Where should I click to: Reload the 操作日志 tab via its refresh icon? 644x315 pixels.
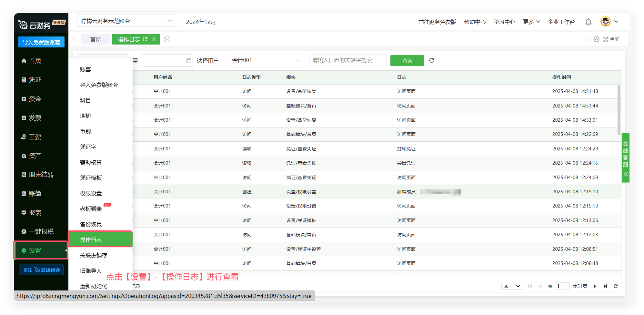click(x=145, y=39)
